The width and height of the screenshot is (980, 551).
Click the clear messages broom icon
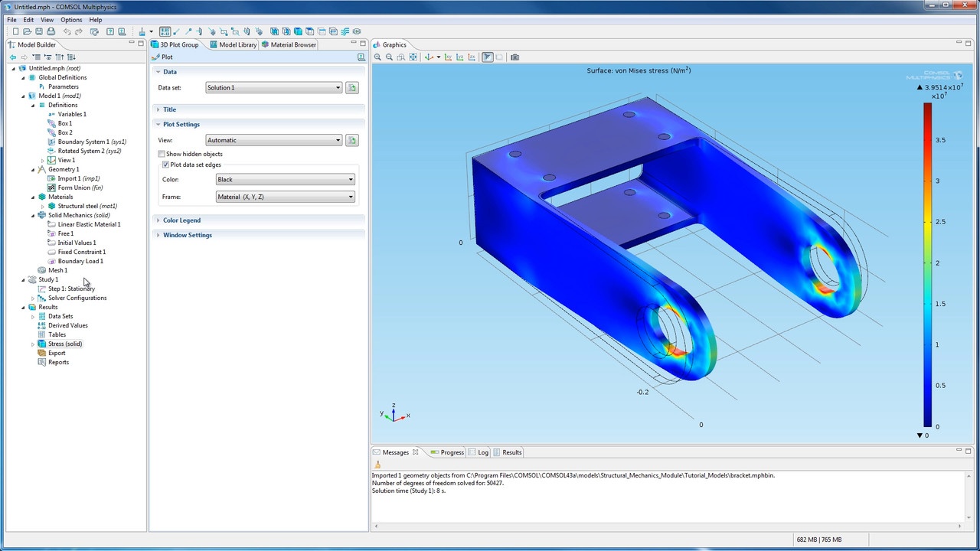pos(377,465)
